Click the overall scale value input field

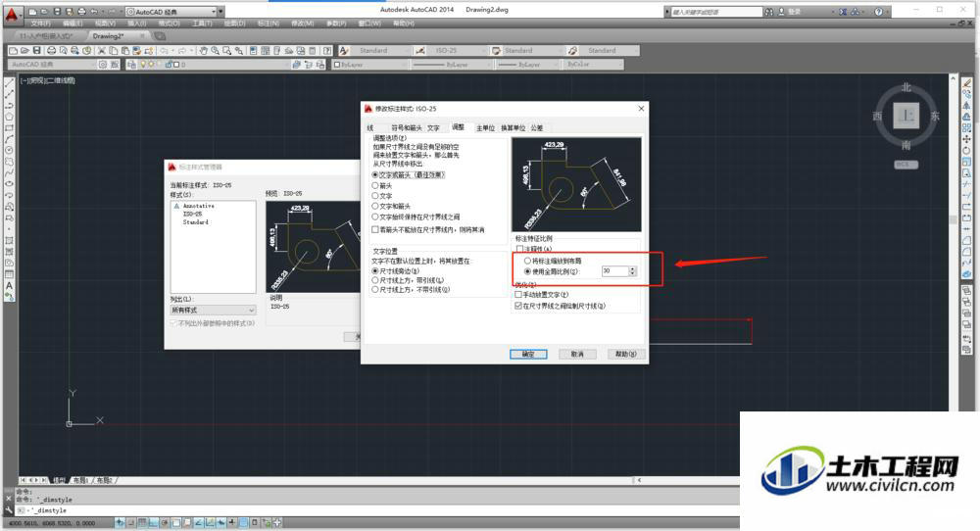coord(615,271)
